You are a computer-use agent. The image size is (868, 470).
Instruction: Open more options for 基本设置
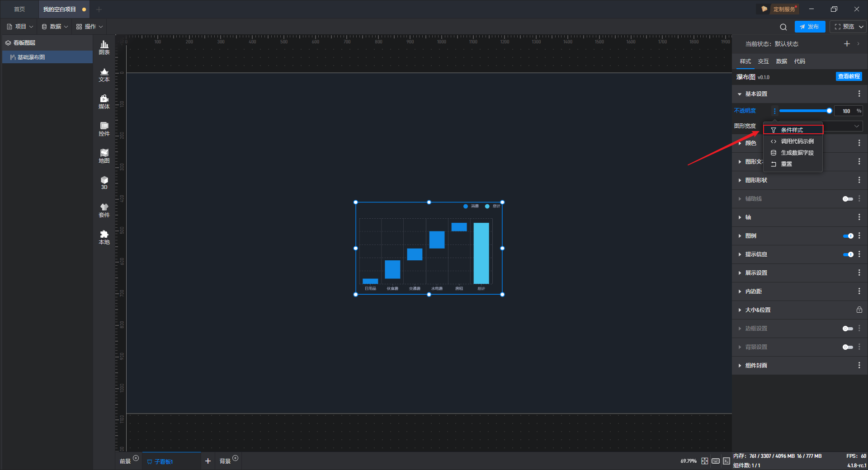tap(859, 94)
